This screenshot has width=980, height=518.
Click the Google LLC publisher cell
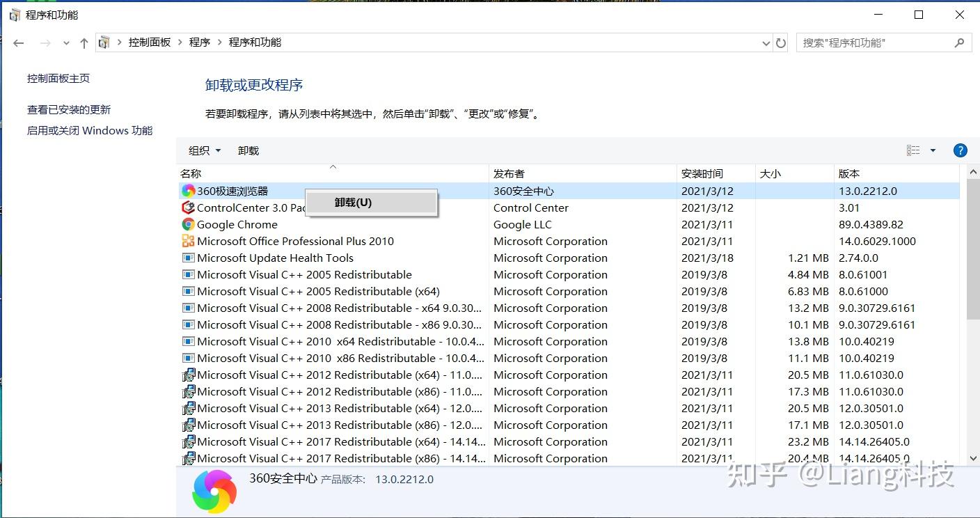coord(523,224)
